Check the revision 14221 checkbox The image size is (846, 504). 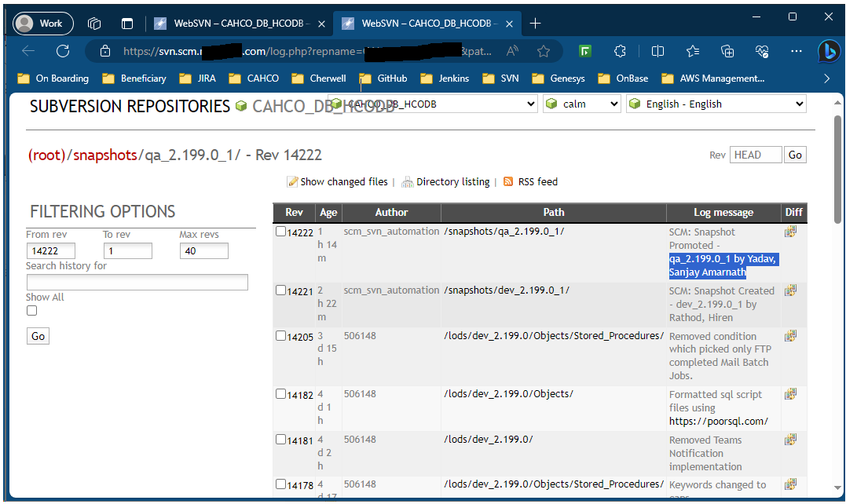click(280, 290)
